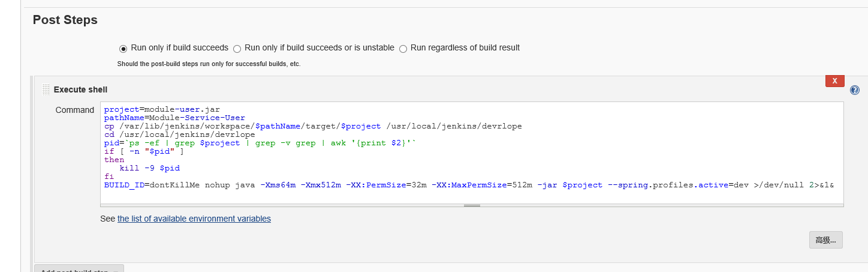The image size is (868, 272).
Task: Open the Add post-build step dropdown
Action: [x=79, y=269]
